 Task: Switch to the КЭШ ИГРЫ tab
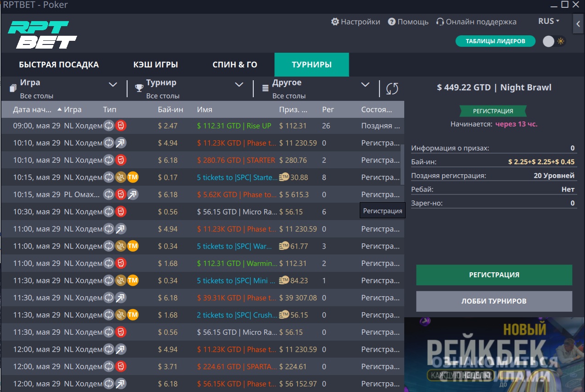point(156,65)
